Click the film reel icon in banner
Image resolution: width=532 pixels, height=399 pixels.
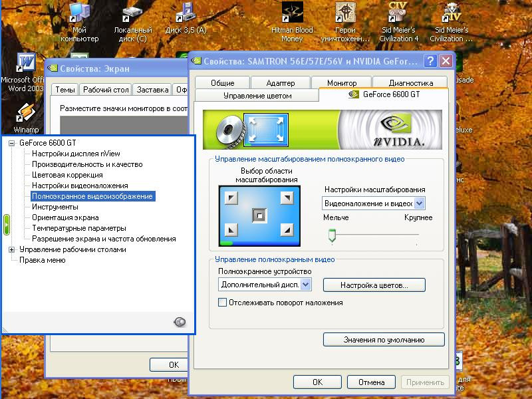coord(230,131)
